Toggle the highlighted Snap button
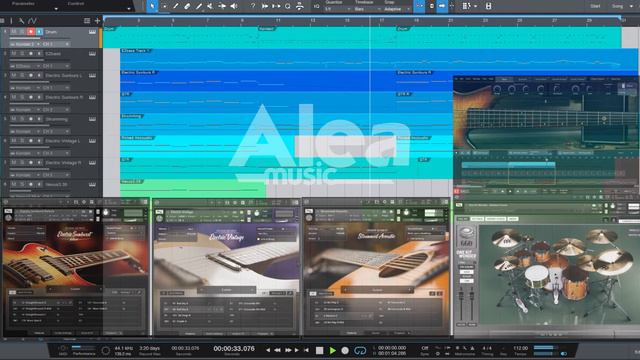640x360 pixels. 419,6
